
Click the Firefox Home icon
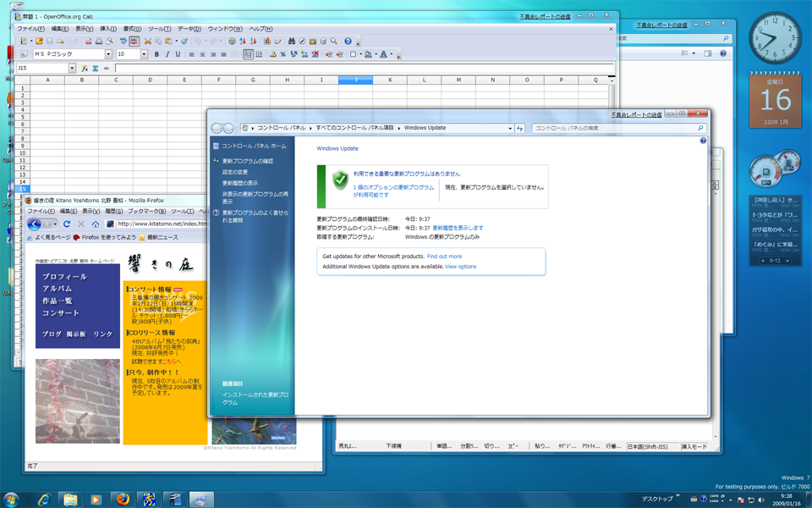[x=96, y=224]
